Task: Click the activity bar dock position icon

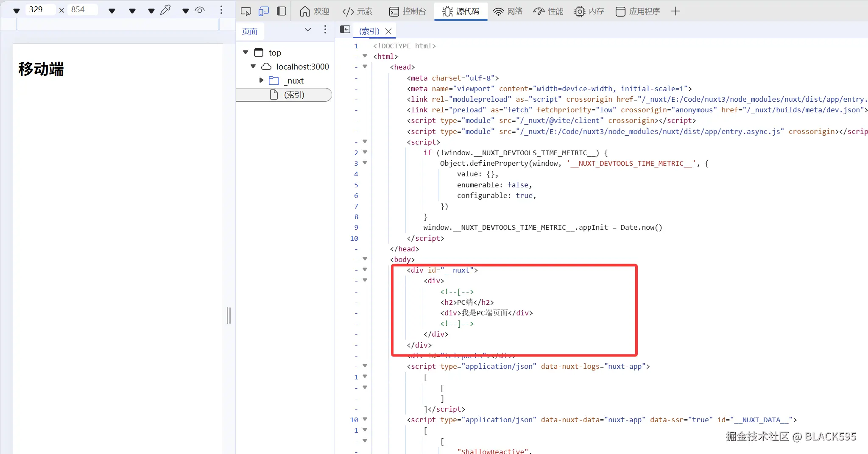Action: (282, 11)
